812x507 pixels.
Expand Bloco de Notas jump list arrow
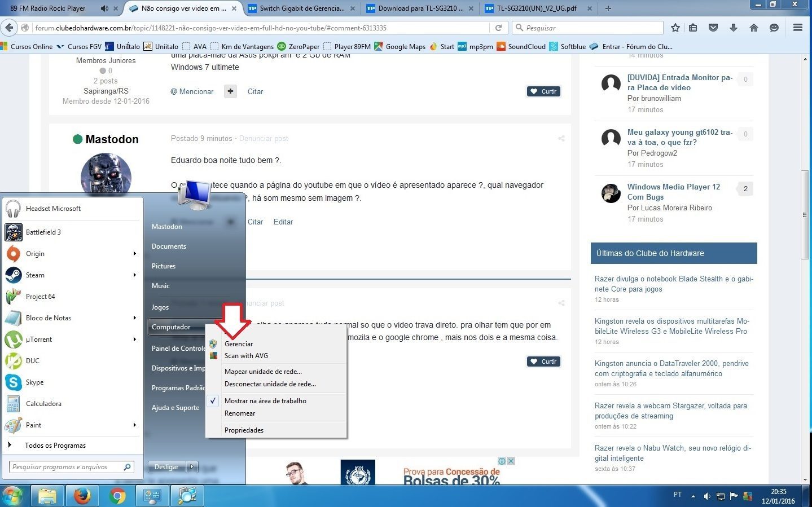[x=135, y=318]
